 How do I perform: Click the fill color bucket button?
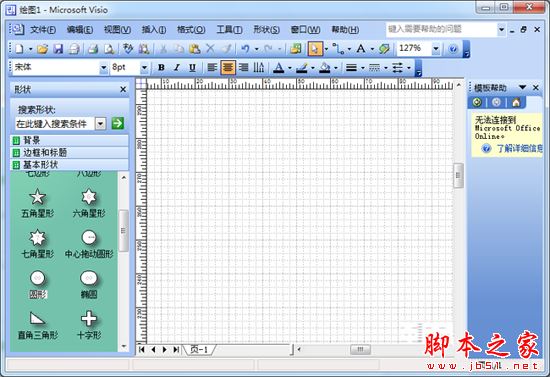click(x=325, y=67)
